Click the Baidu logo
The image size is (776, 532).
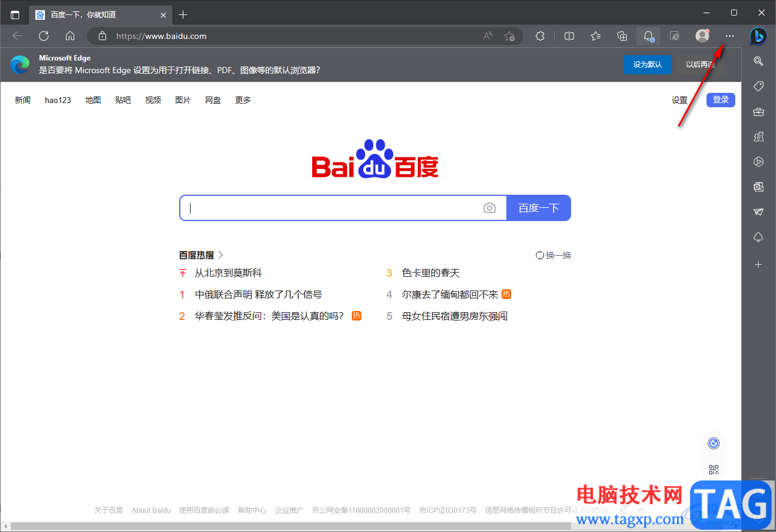coord(375,159)
